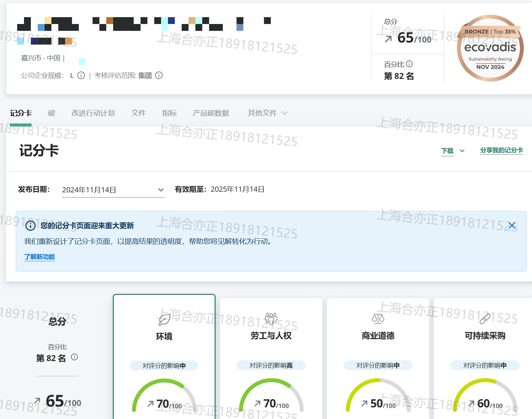This screenshot has height=419, width=532.
Task: Go to the 产品碳数据 tab
Action: click(210, 113)
